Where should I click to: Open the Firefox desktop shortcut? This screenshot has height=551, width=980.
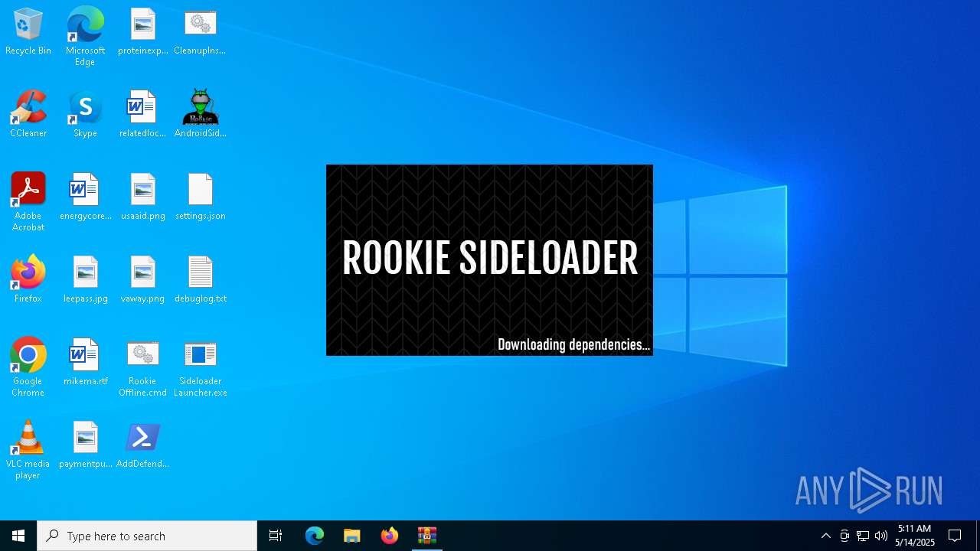[x=28, y=280]
